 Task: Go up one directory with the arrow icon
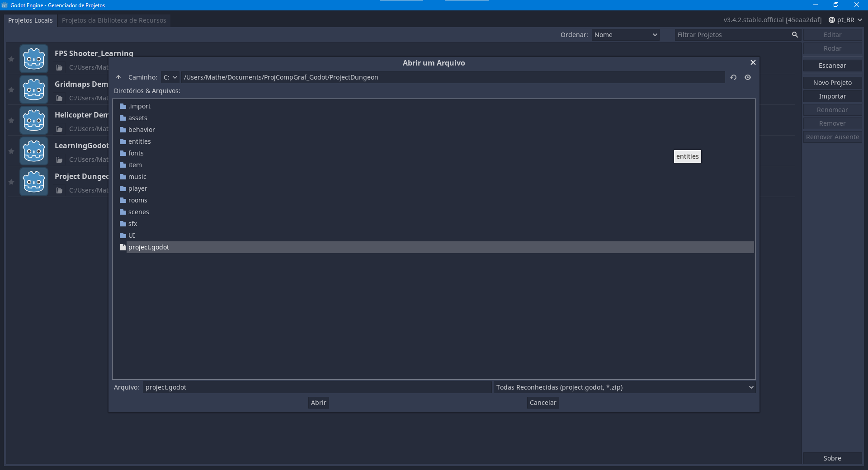click(x=118, y=77)
